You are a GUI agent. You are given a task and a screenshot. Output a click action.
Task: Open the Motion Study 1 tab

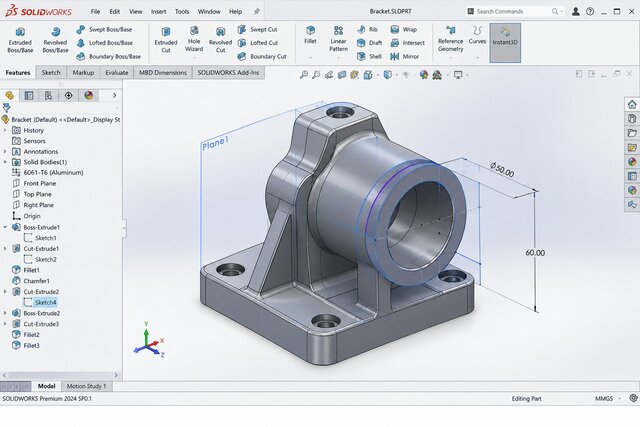click(87, 386)
